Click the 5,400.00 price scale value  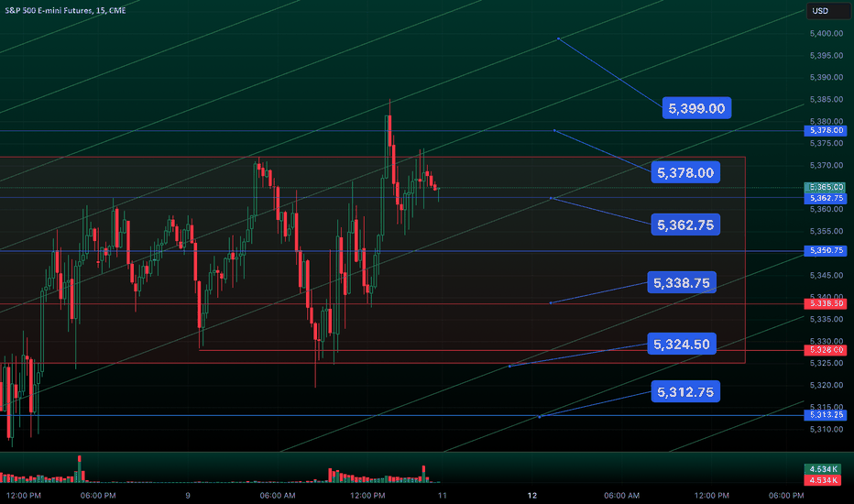click(827, 34)
